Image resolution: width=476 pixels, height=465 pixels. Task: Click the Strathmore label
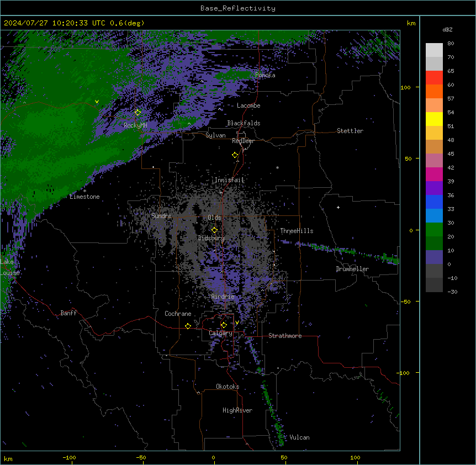(x=285, y=336)
